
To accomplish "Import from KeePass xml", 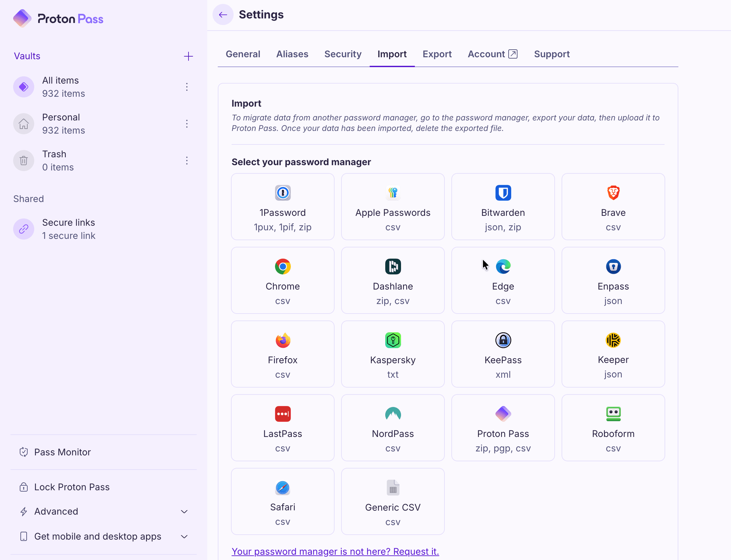I will 503,354.
